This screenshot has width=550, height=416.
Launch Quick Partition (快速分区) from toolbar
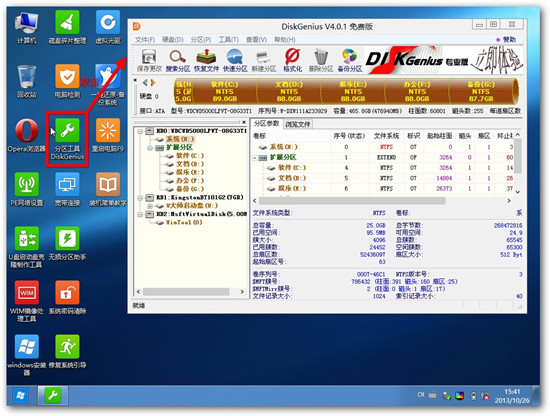tap(235, 60)
